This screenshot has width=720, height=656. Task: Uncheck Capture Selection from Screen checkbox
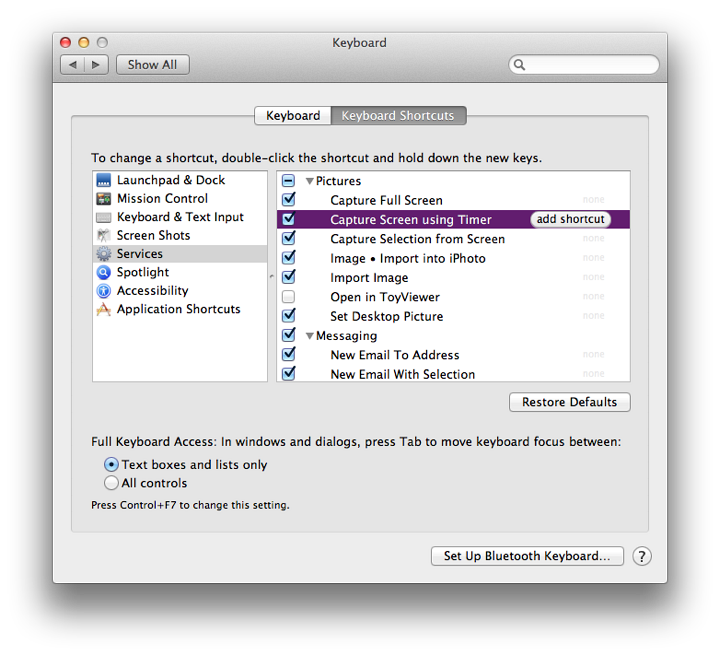[x=288, y=238]
